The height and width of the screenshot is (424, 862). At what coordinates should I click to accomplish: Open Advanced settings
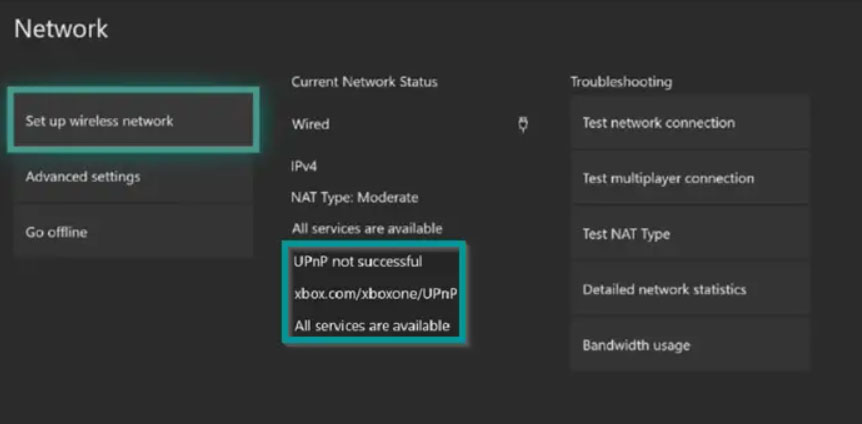(x=134, y=177)
